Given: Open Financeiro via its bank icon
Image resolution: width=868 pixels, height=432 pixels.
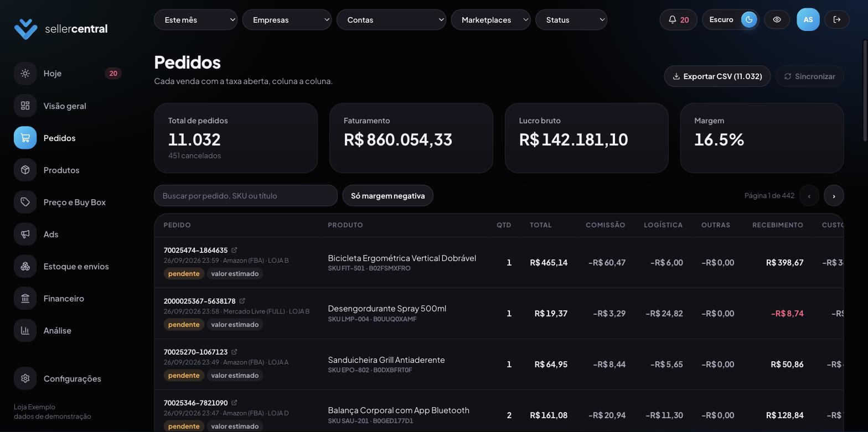Looking at the screenshot, I should click(x=25, y=298).
